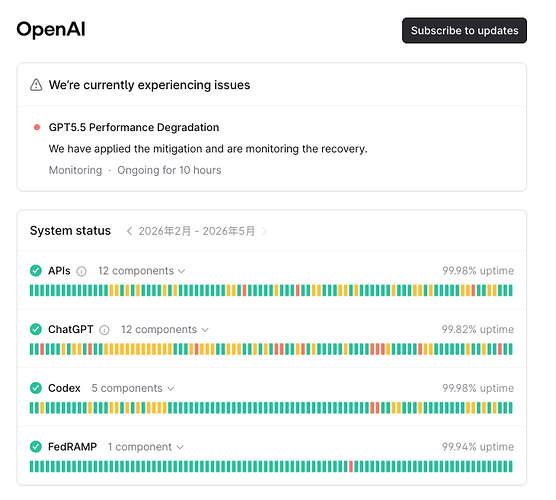Screen dimensions: 556x500
Task: Open the ChatGPT info icon
Action: [104, 330]
